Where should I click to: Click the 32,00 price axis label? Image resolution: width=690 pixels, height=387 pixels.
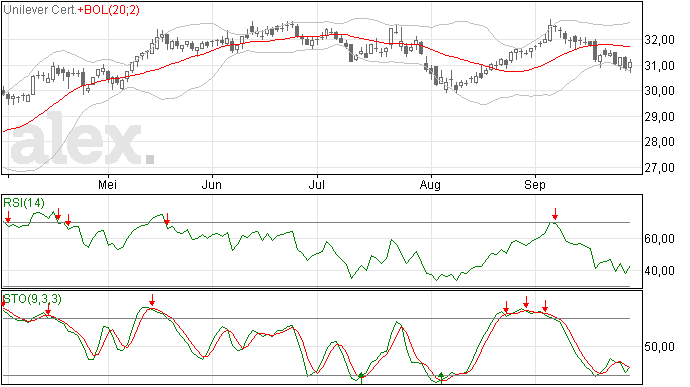point(659,40)
